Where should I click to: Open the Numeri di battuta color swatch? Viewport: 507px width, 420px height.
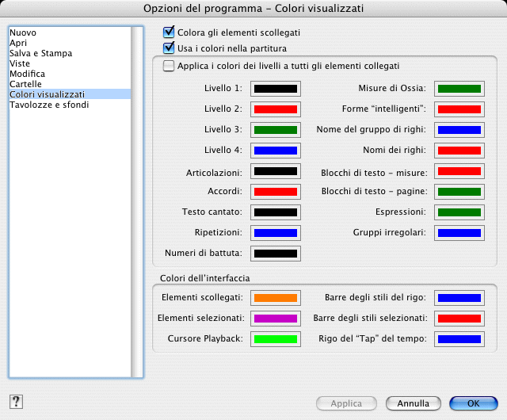click(275, 254)
